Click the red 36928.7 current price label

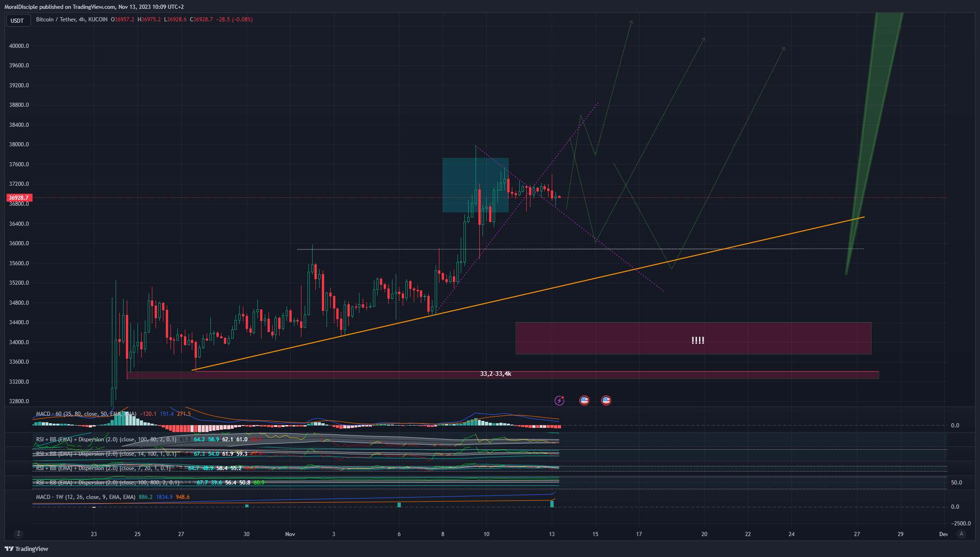(19, 198)
